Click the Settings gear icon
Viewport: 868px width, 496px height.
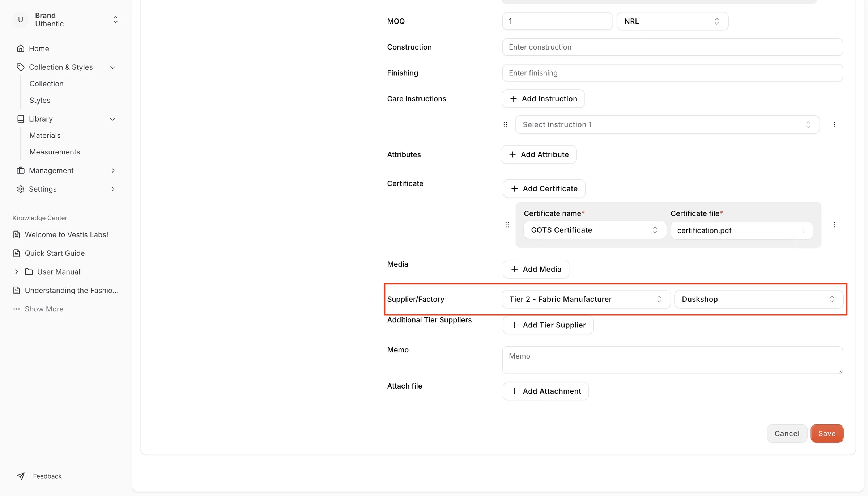(21, 189)
